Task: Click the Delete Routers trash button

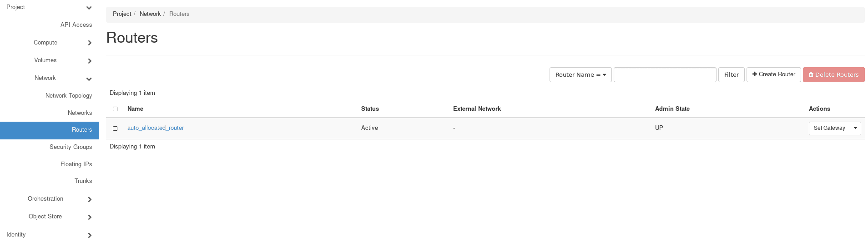Action: coord(833,75)
